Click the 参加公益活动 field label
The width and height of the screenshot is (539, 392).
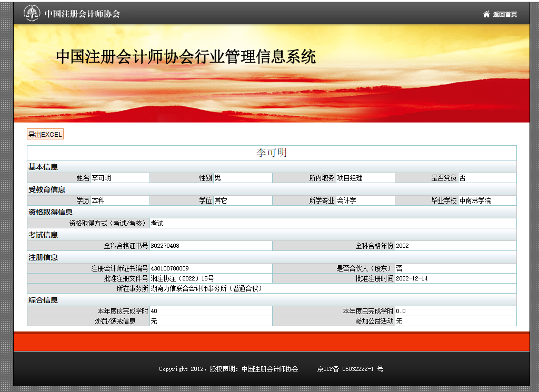374,321
